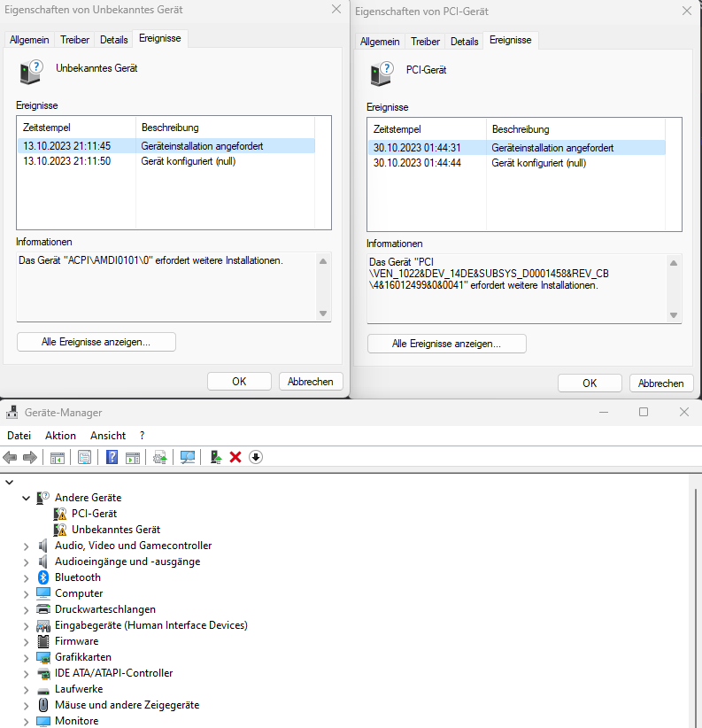Click the blue Help question mark icon

112,457
